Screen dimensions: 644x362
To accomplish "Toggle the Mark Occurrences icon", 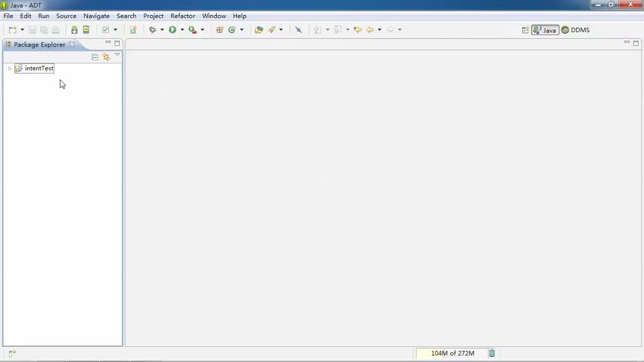I will click(x=299, y=30).
